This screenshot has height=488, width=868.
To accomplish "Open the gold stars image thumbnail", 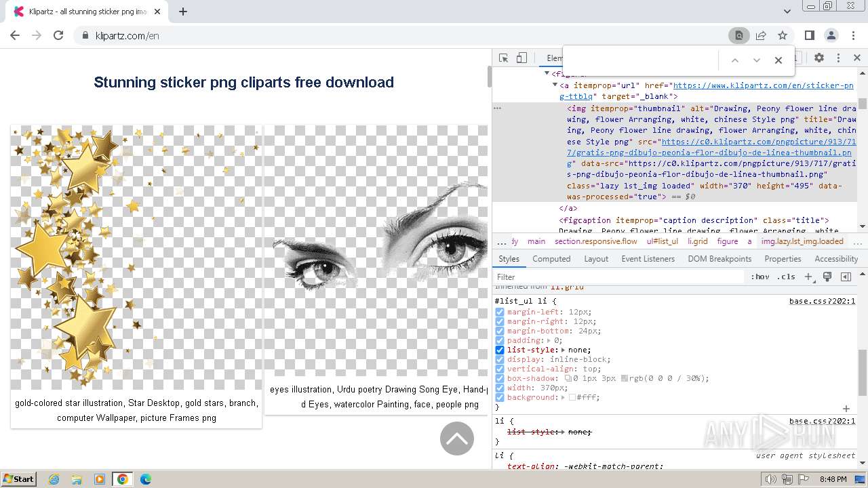I will 136,258.
